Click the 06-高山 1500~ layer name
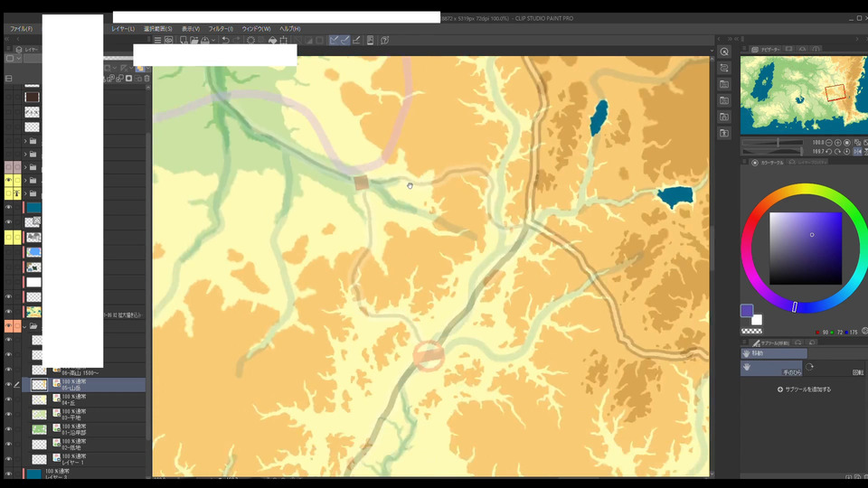868x488 pixels. [80, 373]
